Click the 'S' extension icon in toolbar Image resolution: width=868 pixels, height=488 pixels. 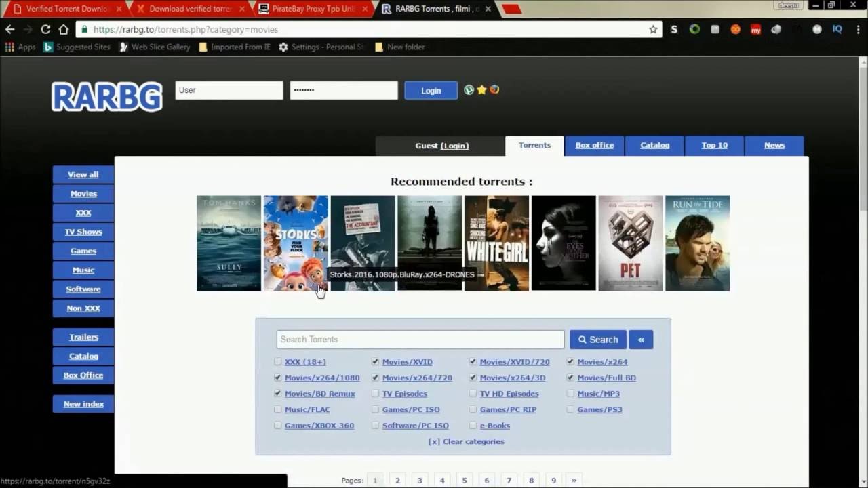click(x=674, y=29)
